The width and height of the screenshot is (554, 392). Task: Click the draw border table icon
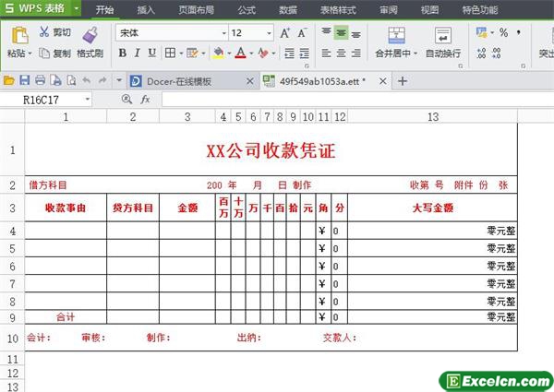tap(192, 53)
